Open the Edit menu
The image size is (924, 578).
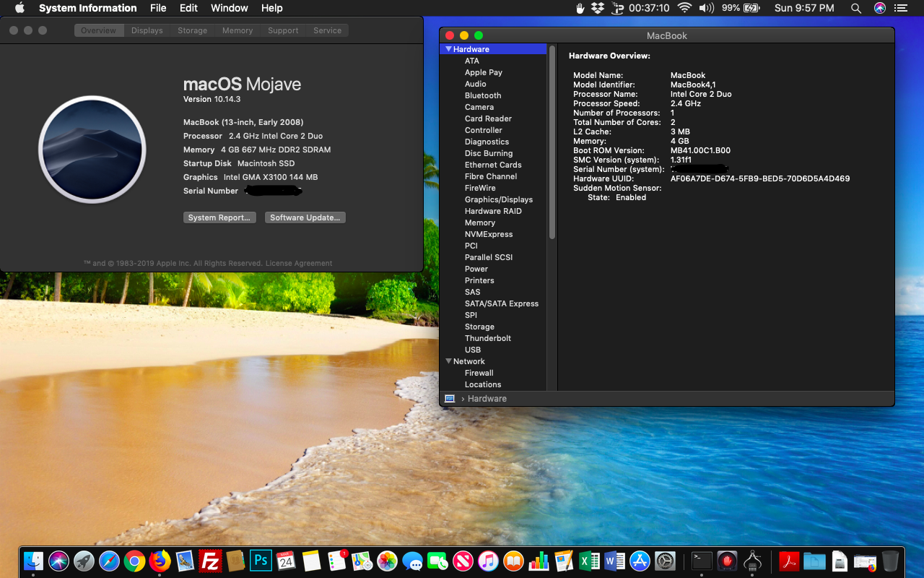click(189, 8)
